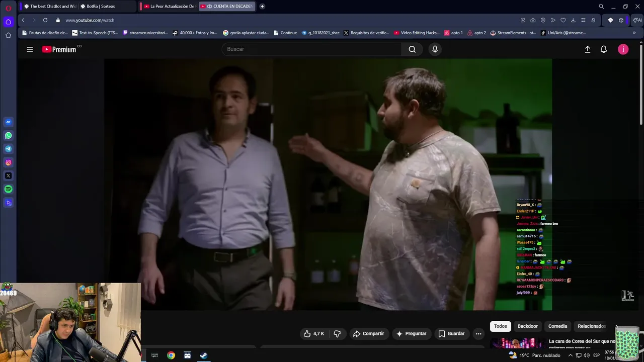644x362 pixels.
Task: Select the Relacionados filter chip
Action: coord(592,326)
